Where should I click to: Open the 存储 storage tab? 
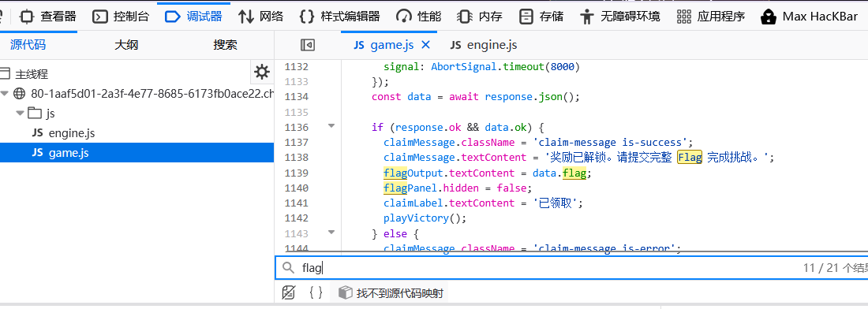pyautogui.click(x=541, y=16)
